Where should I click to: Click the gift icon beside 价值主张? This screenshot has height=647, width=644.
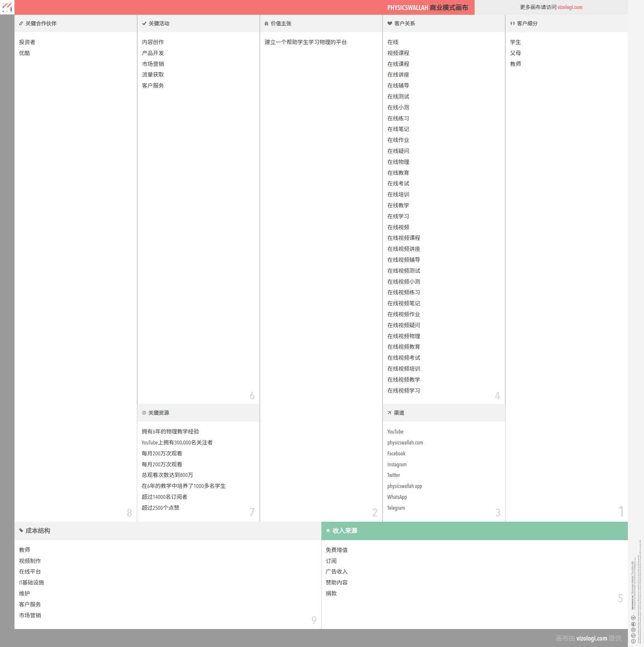pos(267,24)
